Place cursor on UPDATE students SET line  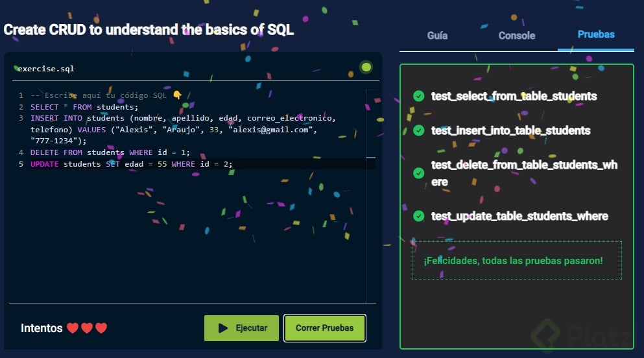coord(132,164)
